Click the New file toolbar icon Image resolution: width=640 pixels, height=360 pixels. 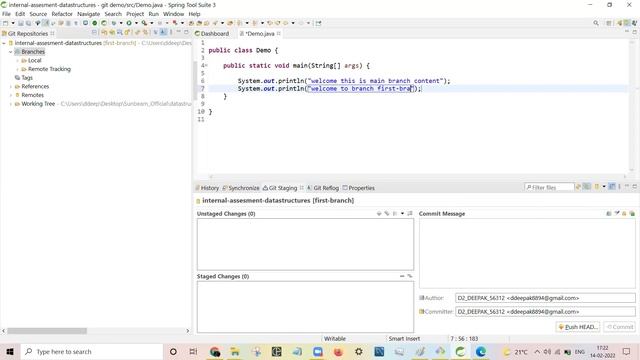5,23
